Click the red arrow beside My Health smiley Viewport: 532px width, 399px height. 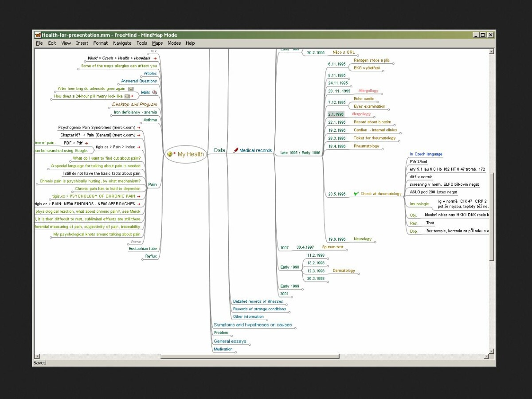coord(173,154)
